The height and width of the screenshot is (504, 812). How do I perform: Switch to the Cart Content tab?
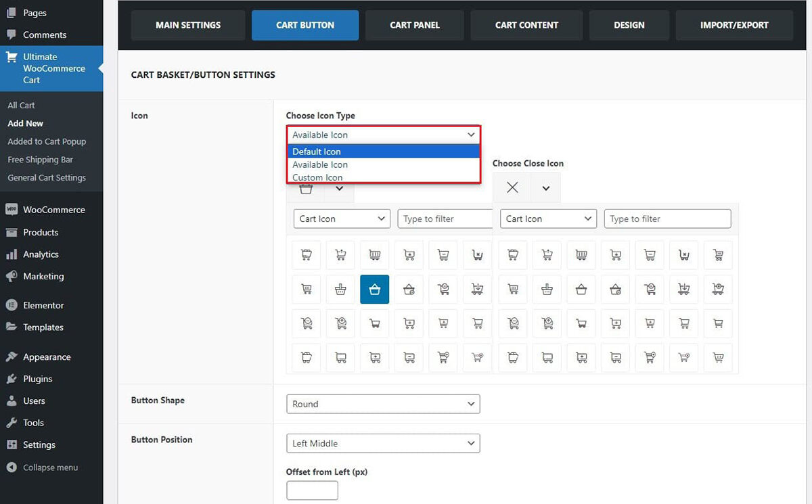tap(526, 25)
